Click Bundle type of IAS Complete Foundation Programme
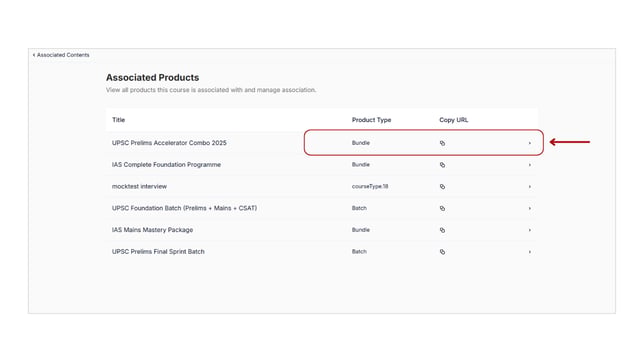 click(361, 165)
